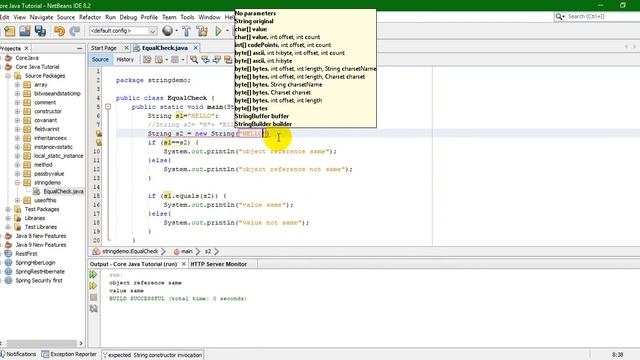
Task: Click the Open Project toolbar icon
Action: coord(25,31)
